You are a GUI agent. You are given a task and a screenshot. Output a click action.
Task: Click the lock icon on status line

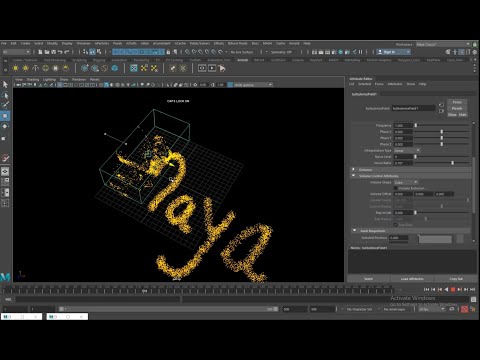(x=168, y=52)
